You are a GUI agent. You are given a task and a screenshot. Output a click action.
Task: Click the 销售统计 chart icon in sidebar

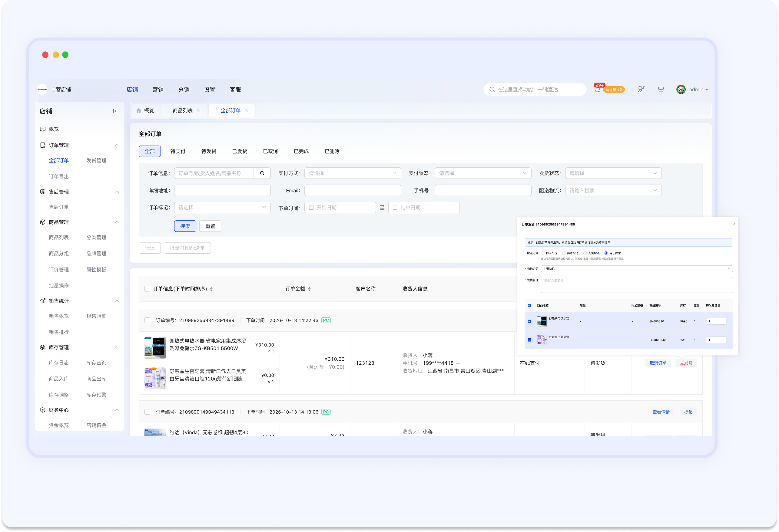pos(43,301)
